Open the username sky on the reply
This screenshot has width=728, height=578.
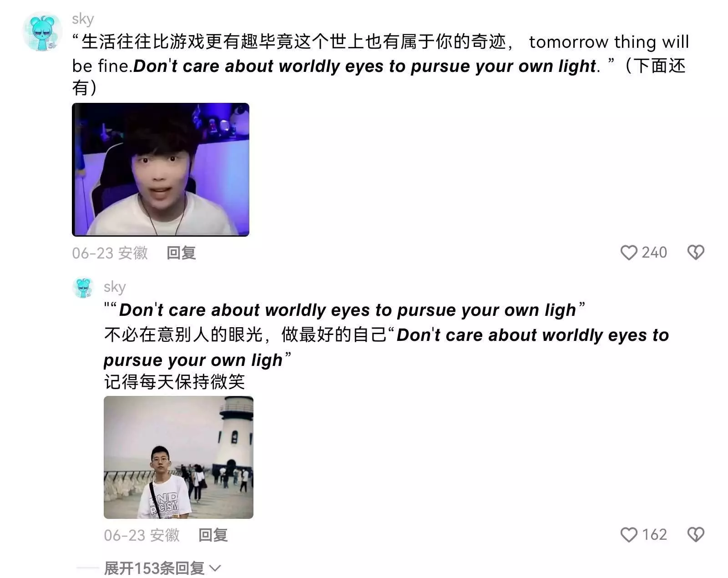[115, 287]
